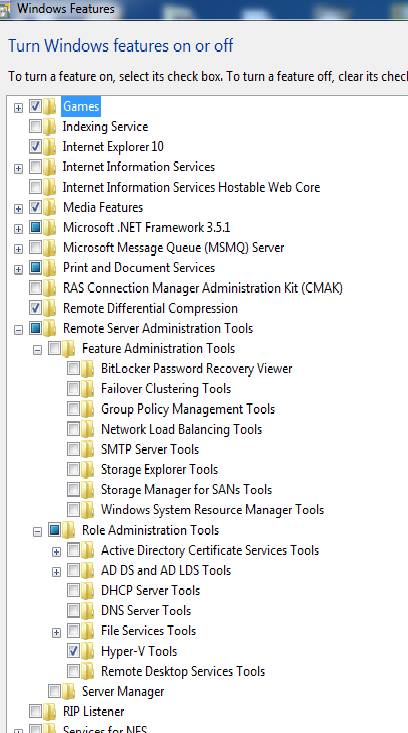The width and height of the screenshot is (408, 733).
Task: Check the DHCP Server Tools checkbox
Action: (73, 590)
